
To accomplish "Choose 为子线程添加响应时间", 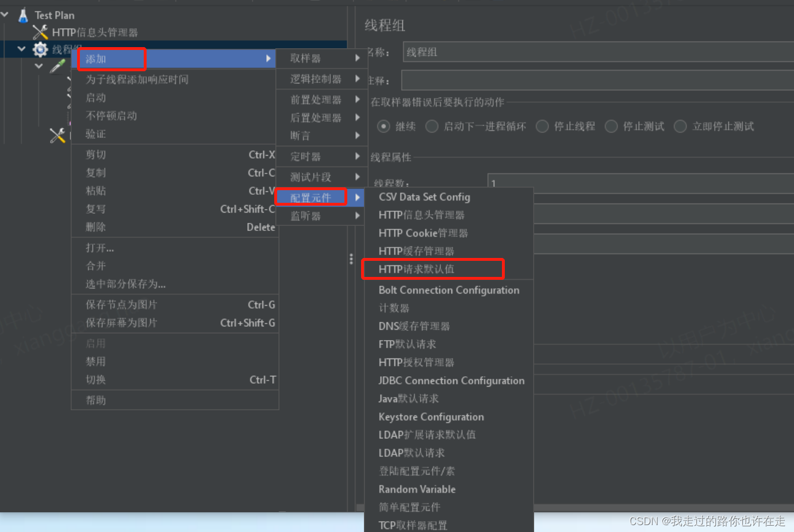I will [175, 79].
